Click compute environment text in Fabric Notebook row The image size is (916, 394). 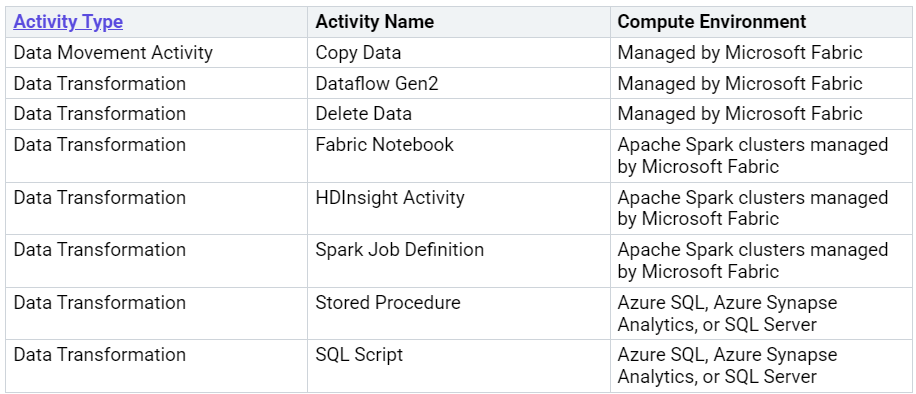point(752,155)
